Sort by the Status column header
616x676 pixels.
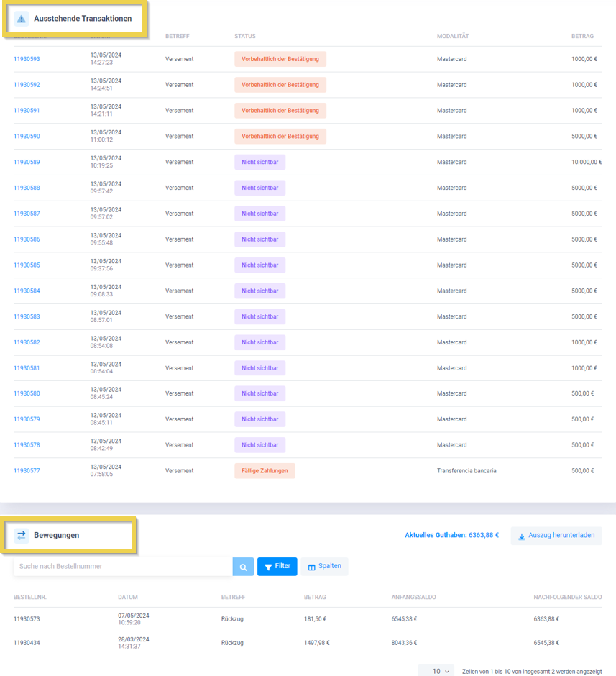coord(244,37)
